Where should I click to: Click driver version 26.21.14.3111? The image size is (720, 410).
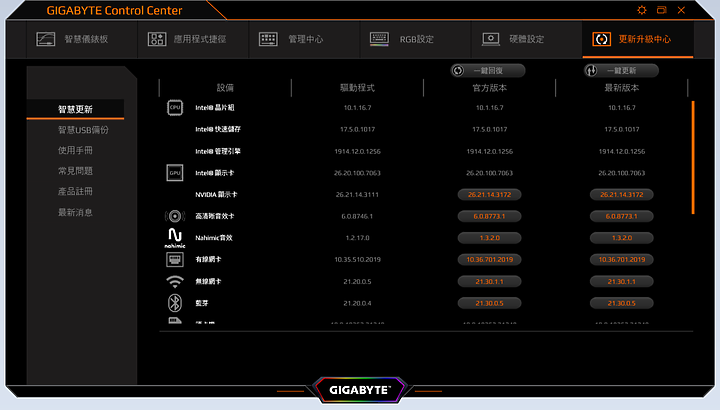click(357, 195)
